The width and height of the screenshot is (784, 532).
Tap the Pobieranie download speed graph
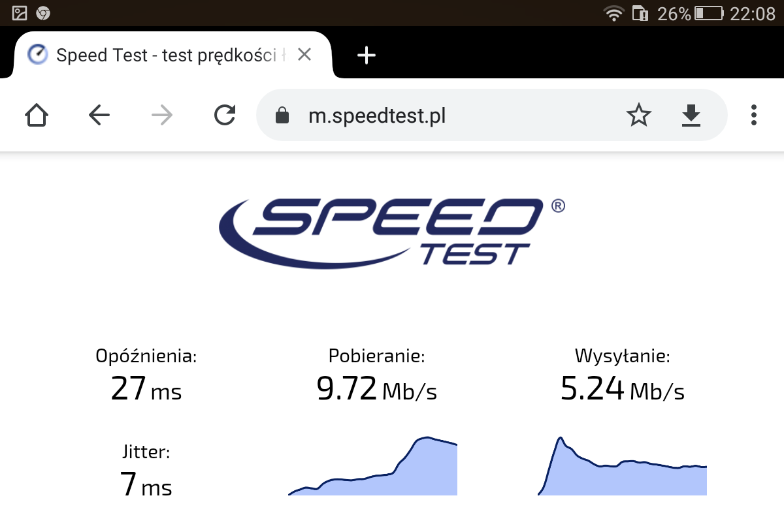(x=372, y=465)
